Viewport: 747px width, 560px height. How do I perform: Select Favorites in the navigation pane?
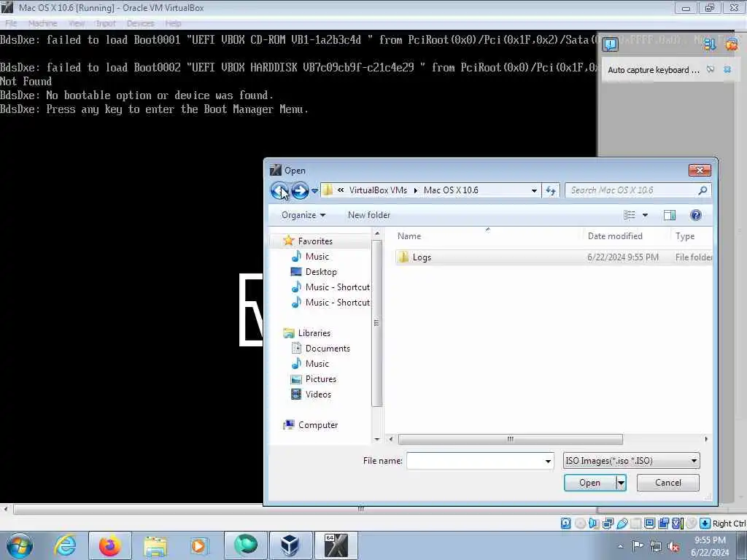[315, 241]
